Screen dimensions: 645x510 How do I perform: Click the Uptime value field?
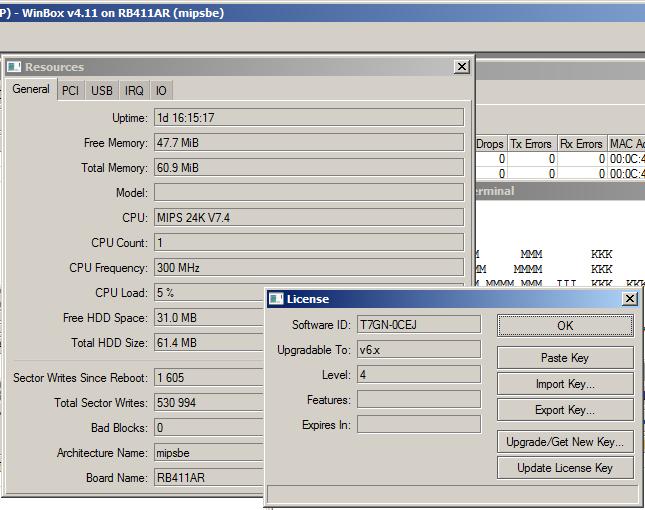(x=308, y=118)
